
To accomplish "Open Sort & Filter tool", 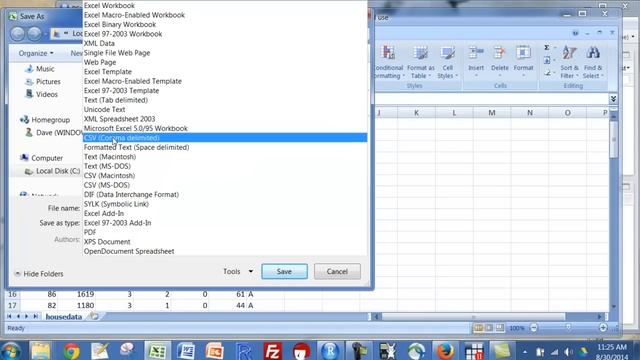I will pos(569,62).
